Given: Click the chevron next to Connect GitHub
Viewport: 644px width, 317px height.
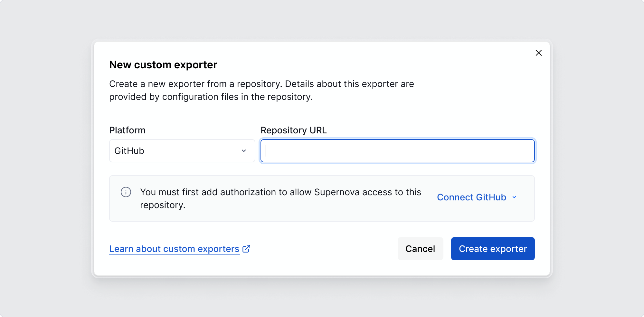Looking at the screenshot, I should [x=514, y=197].
